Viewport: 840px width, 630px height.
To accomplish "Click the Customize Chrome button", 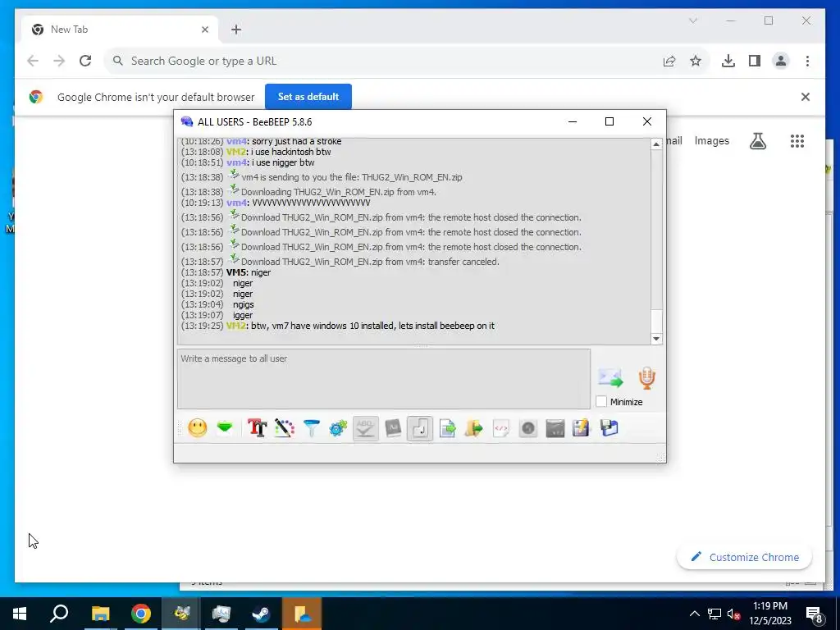I will tap(744, 557).
